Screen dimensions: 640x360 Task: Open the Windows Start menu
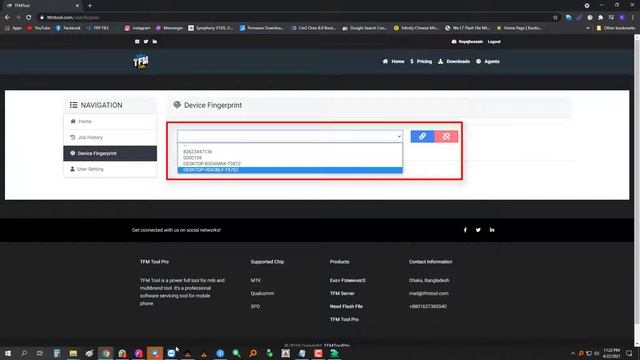pyautogui.click(x=8, y=353)
